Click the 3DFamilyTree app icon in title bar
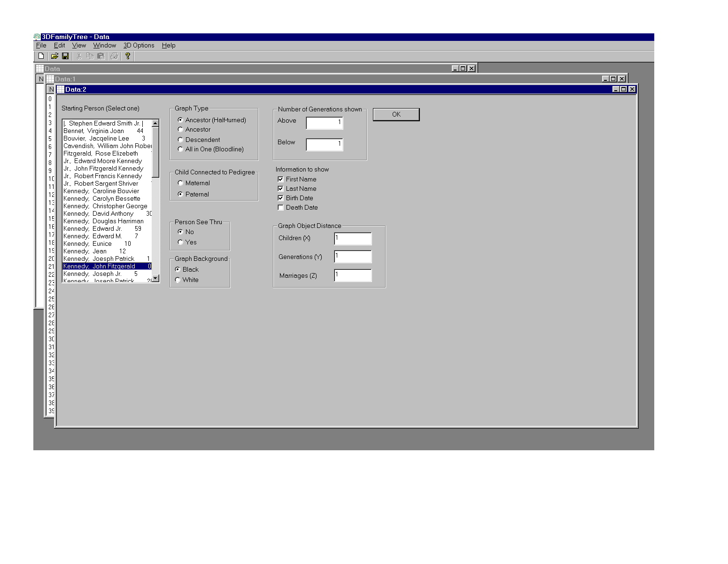The image size is (728, 564). tap(37, 37)
